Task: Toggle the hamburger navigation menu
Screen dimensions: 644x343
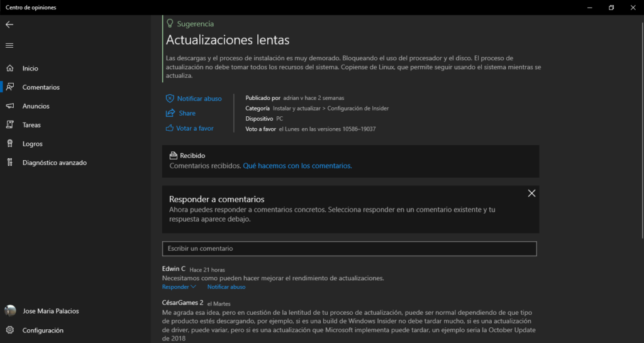Action: point(9,45)
